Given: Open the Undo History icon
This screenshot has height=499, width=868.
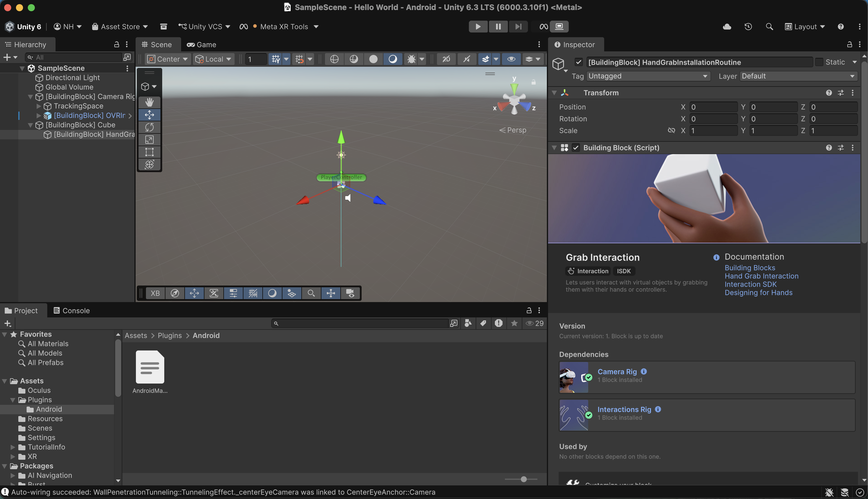Looking at the screenshot, I should [748, 26].
